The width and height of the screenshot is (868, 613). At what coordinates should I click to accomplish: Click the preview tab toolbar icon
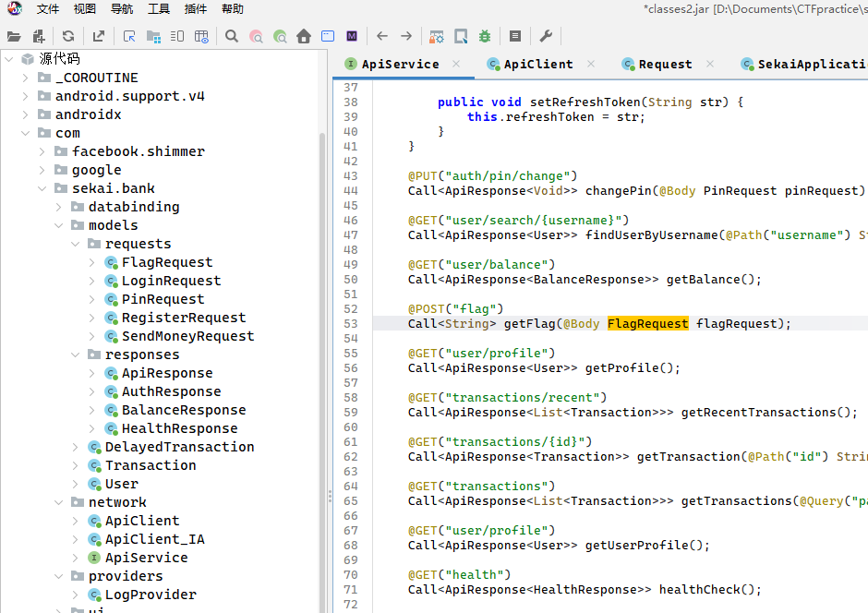177,37
